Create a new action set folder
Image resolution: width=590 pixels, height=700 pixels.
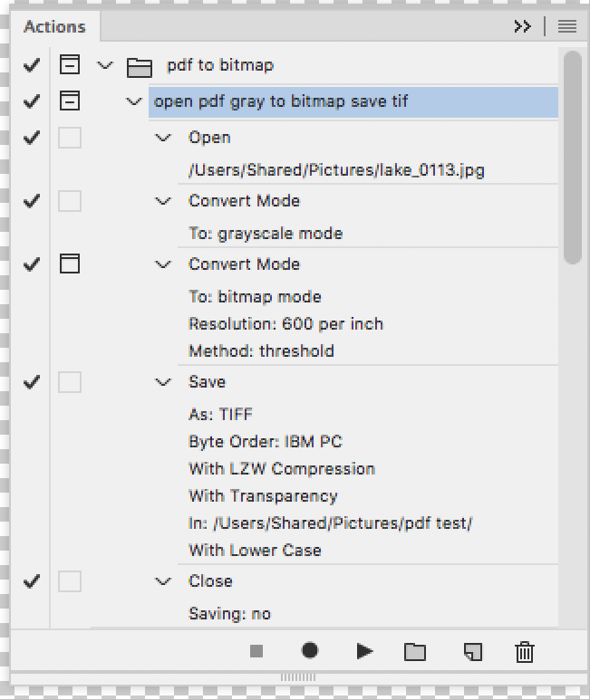(x=415, y=651)
